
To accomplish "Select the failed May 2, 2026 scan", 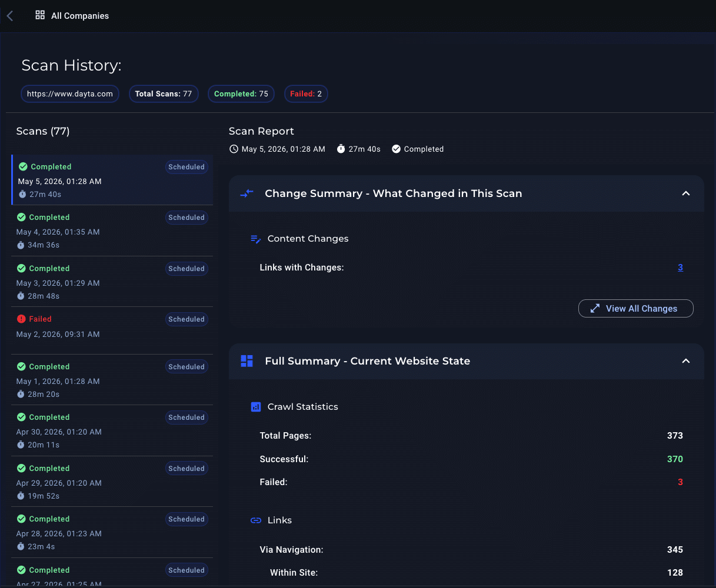I will point(112,330).
